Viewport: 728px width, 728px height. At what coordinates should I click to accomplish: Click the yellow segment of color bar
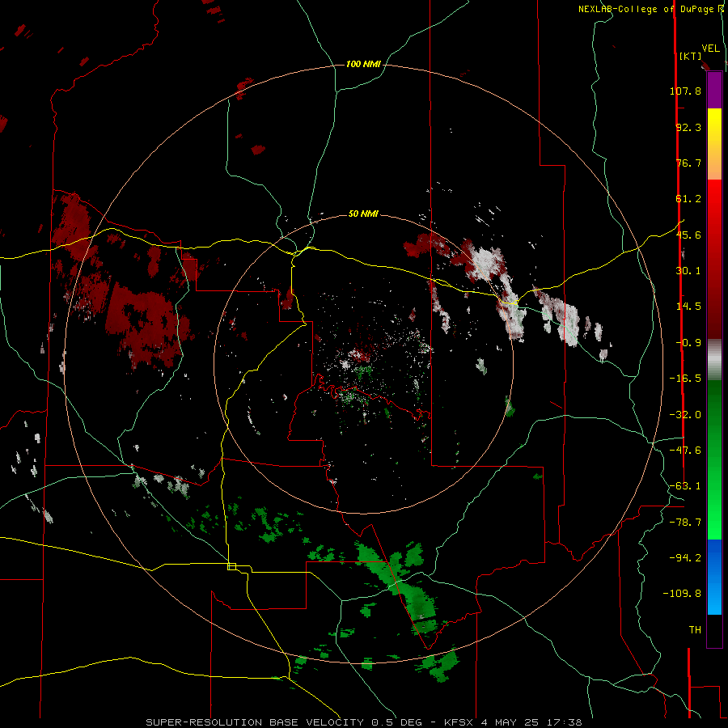pos(714,144)
